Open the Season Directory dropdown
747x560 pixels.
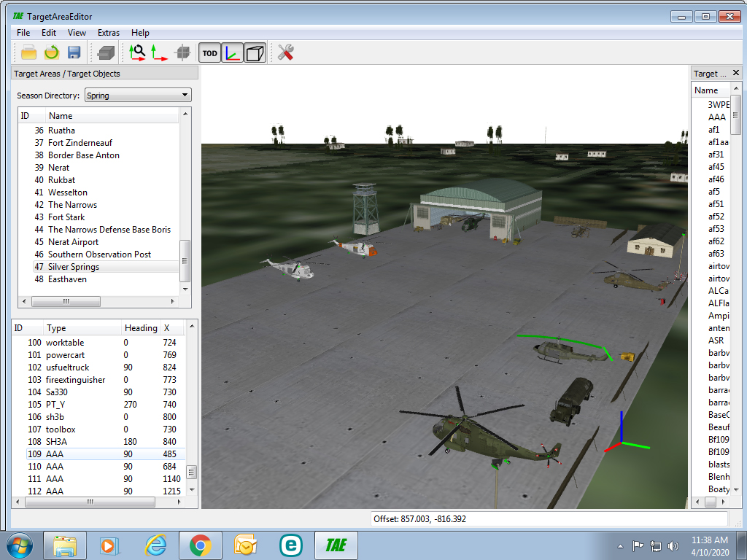[x=138, y=96]
